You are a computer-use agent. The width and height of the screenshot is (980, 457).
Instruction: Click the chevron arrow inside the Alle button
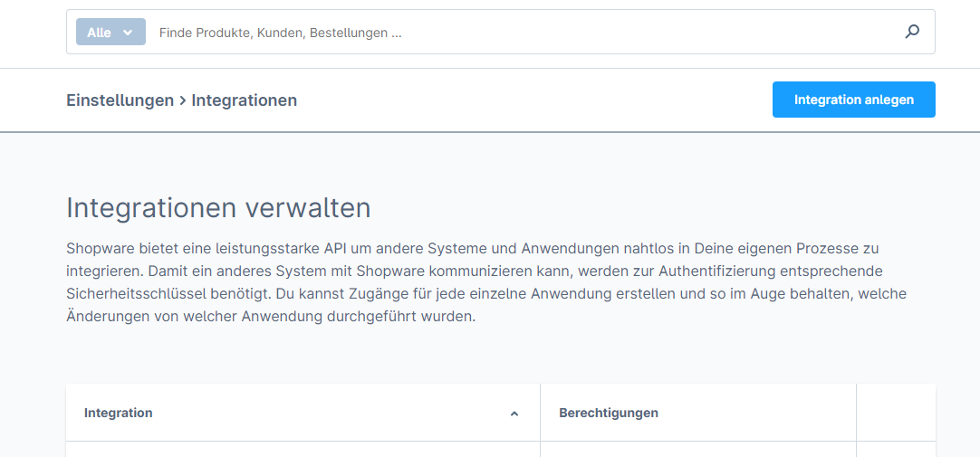click(128, 33)
